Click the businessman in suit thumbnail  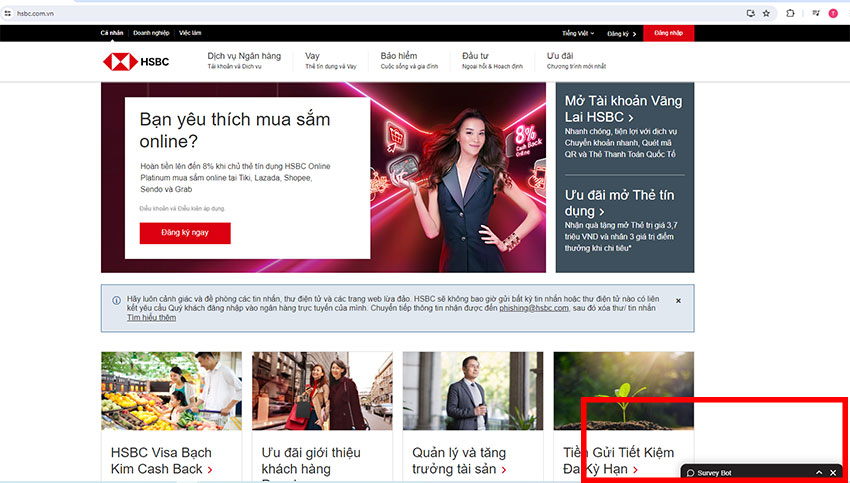click(473, 391)
